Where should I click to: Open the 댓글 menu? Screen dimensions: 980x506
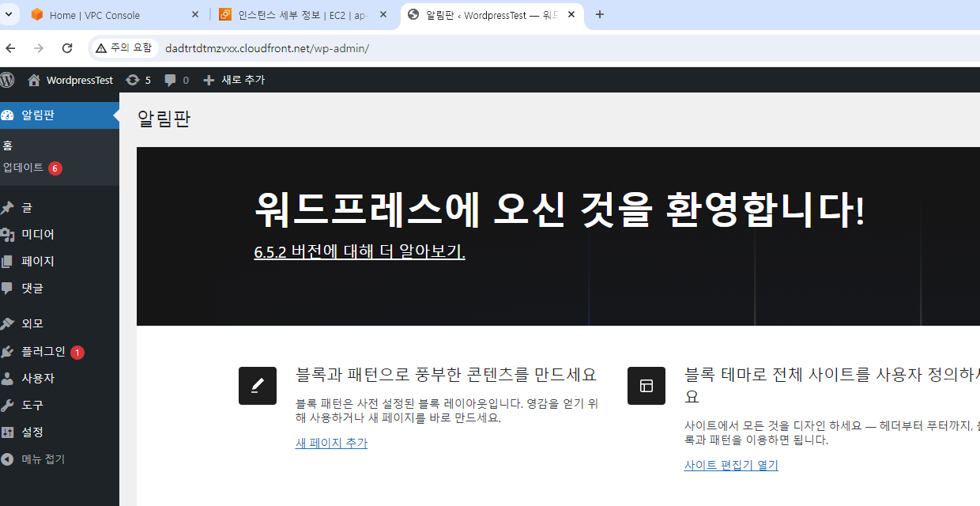click(32, 289)
